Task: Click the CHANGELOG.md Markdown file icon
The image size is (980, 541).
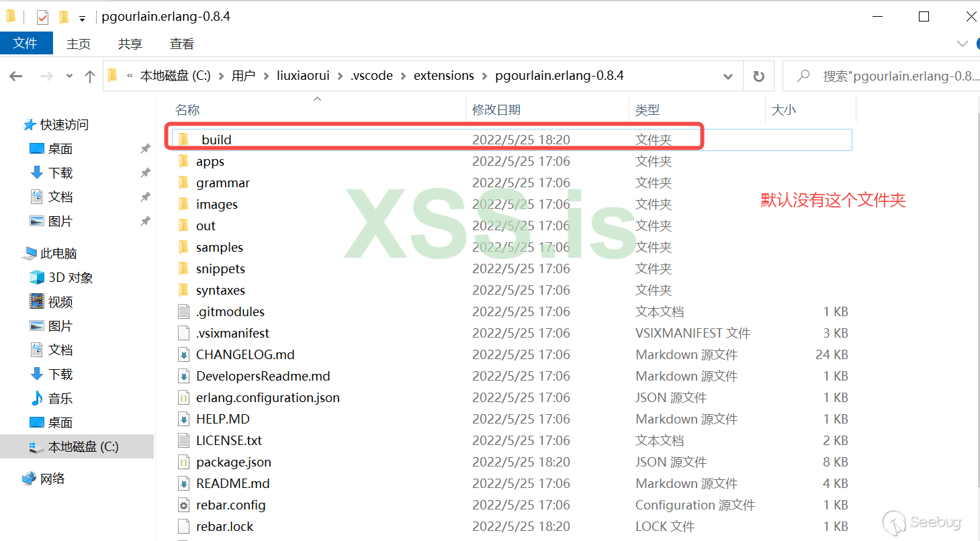Action: coord(183,354)
